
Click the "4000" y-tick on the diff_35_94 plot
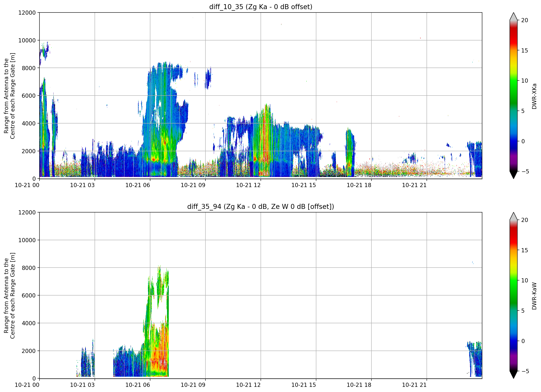tap(29, 323)
